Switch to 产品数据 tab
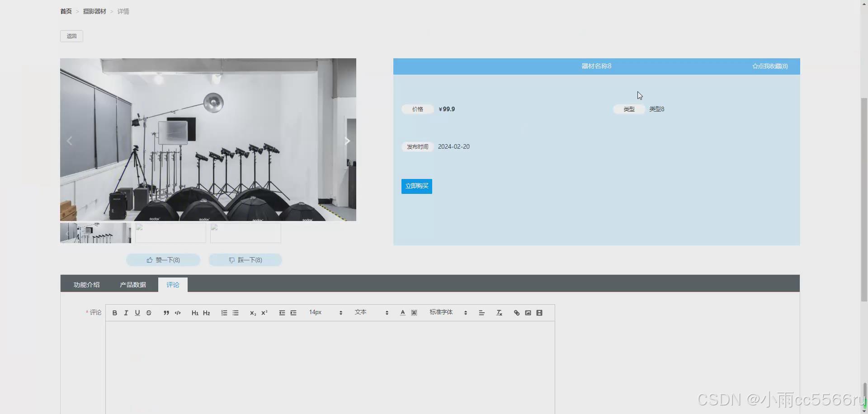The height and width of the screenshot is (414, 868). tap(133, 285)
